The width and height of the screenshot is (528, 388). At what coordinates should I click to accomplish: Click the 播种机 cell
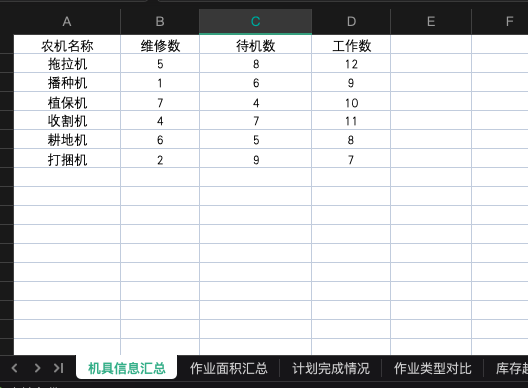pos(67,83)
